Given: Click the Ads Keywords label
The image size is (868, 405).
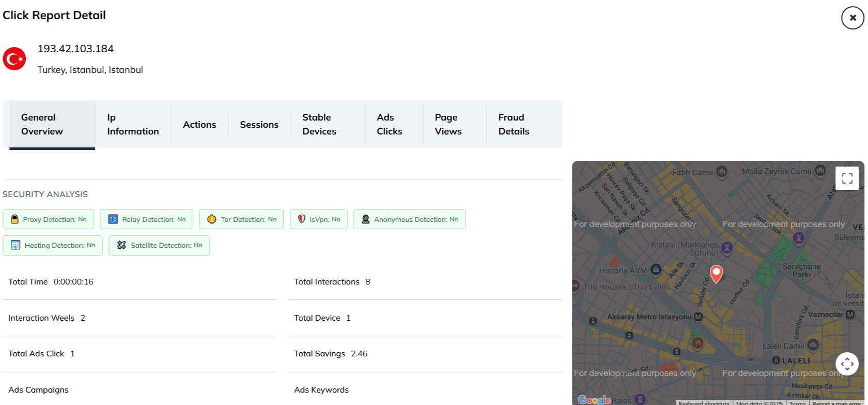Looking at the screenshot, I should 321,390.
